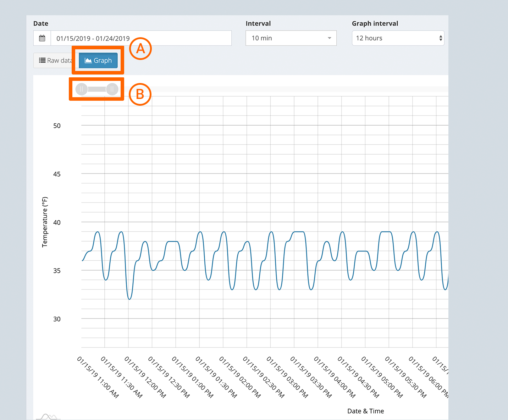Open the Interval dropdown showing 10 min
508x420 pixels.
291,38
